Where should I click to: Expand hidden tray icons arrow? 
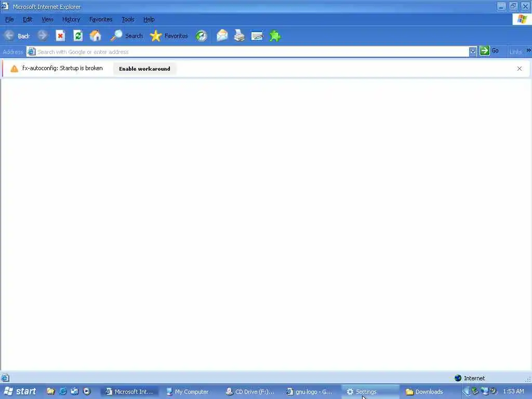point(466,392)
